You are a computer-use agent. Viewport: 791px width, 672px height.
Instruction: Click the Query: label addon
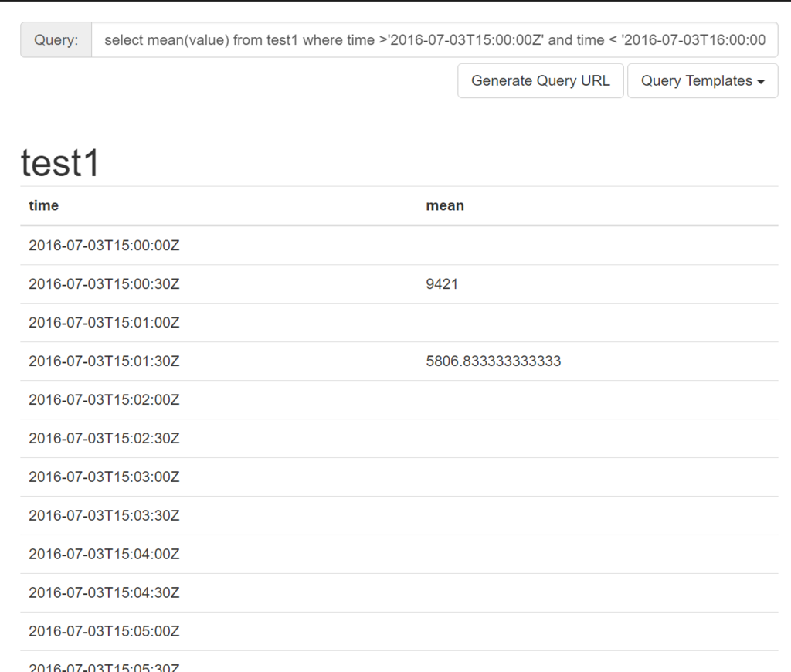pyautogui.click(x=56, y=40)
